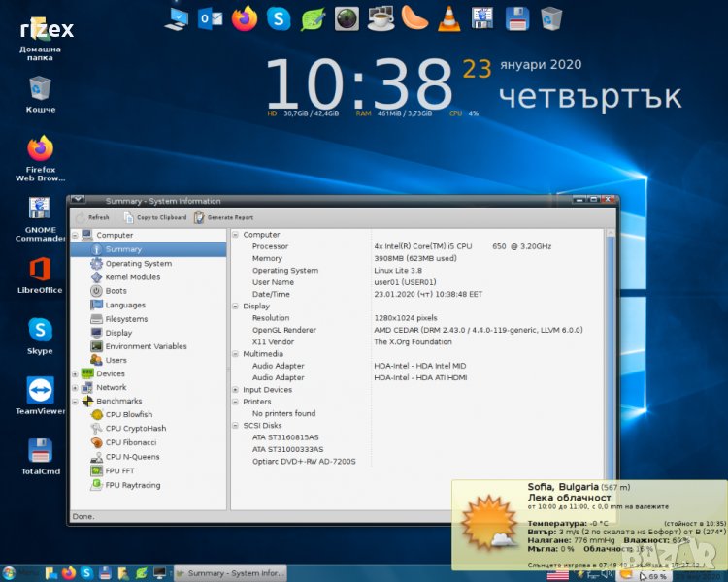Image resolution: width=728 pixels, height=582 pixels.
Task: Click Copy to Clipboard button
Action: [155, 217]
